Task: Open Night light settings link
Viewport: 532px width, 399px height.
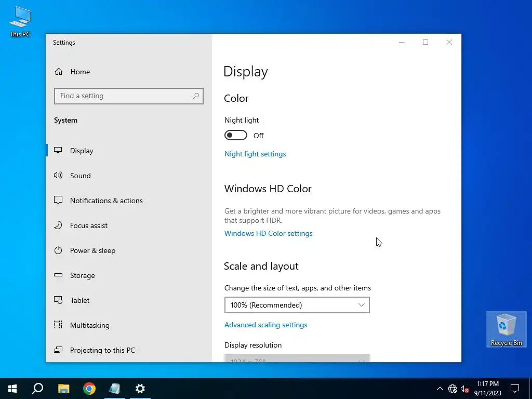Action: [x=255, y=154]
